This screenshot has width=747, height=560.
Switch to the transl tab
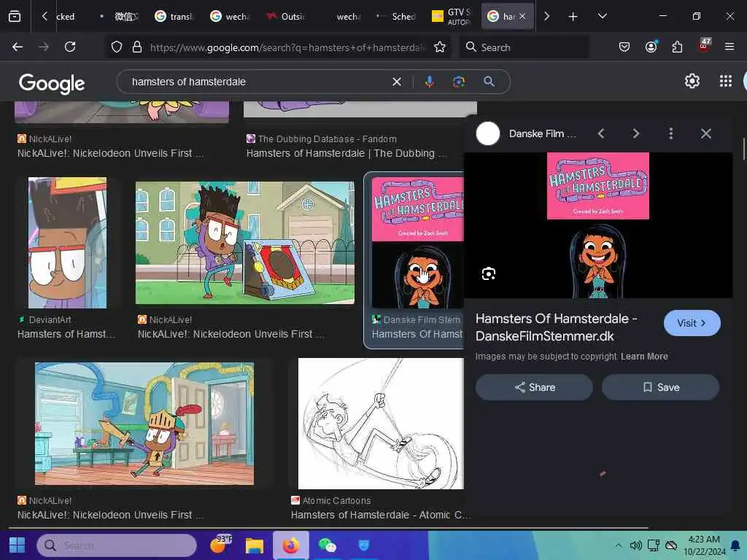click(175, 17)
